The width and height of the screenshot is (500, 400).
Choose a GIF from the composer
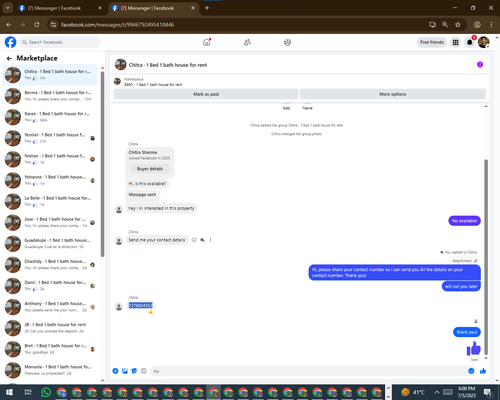point(143,371)
